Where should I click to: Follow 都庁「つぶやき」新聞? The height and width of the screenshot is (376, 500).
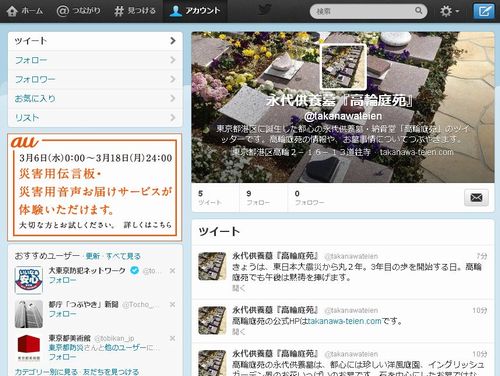(62, 314)
